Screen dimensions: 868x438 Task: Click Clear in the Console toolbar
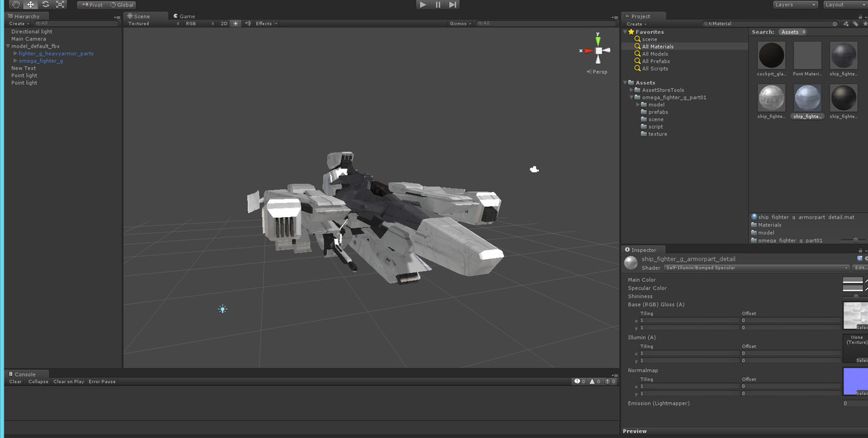[14, 382]
